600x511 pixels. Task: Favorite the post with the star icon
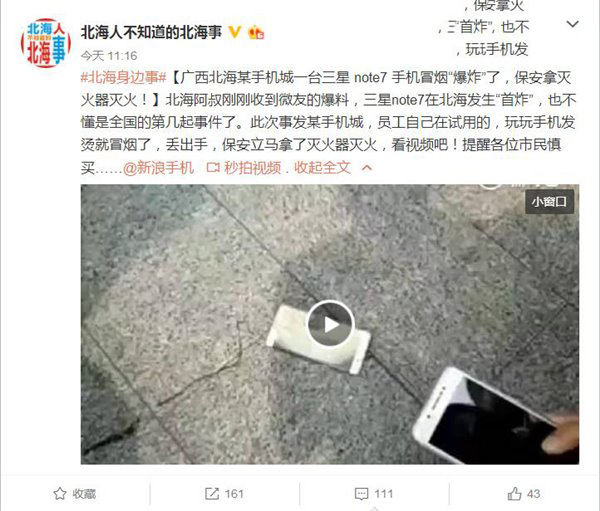click(x=60, y=494)
